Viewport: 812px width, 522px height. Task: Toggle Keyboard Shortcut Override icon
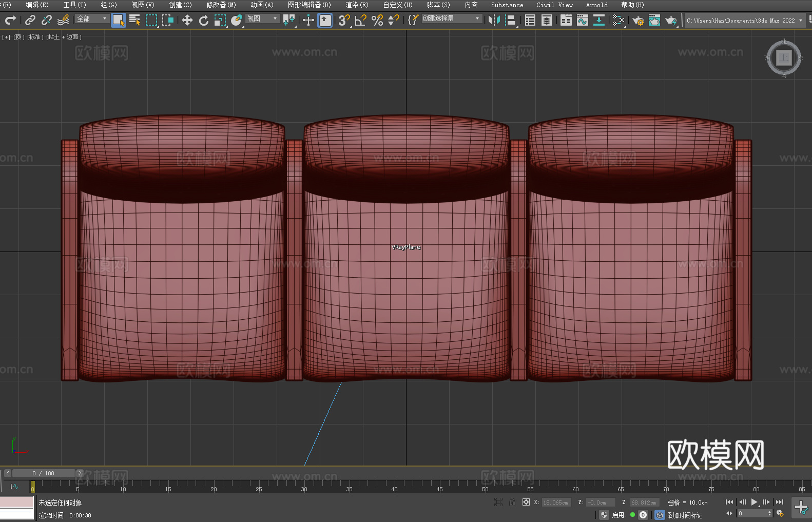[x=325, y=20]
